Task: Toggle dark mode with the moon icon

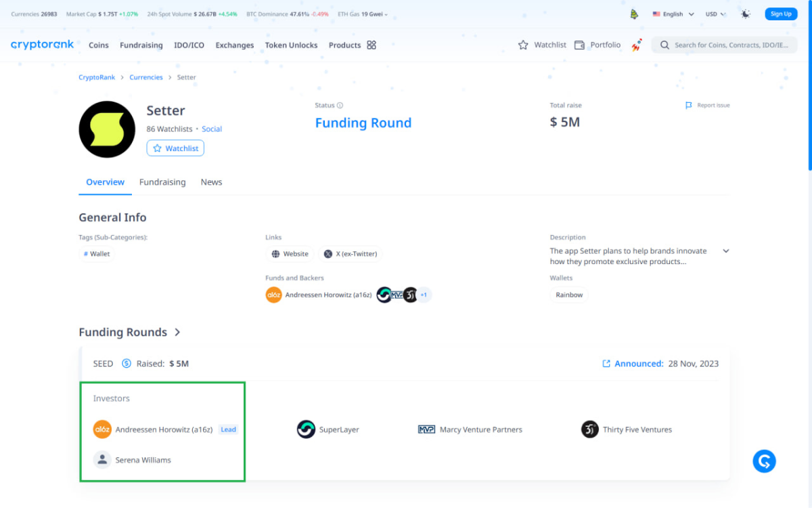Action: click(746, 14)
